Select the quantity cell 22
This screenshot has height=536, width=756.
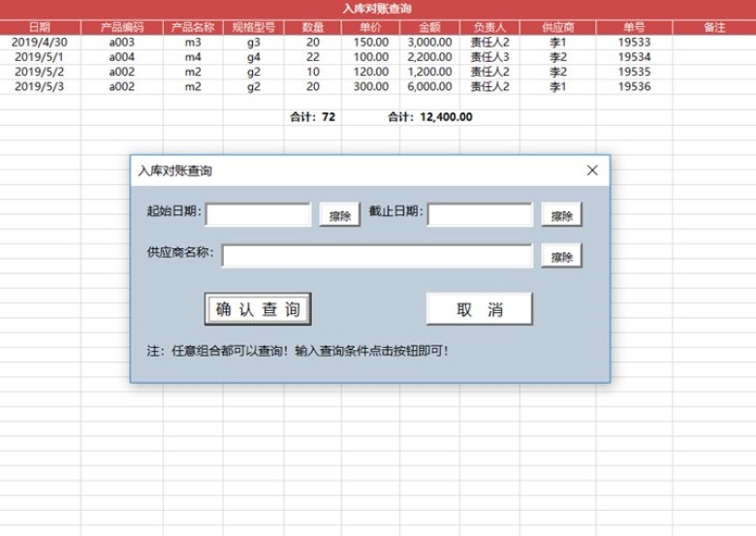tap(313, 57)
